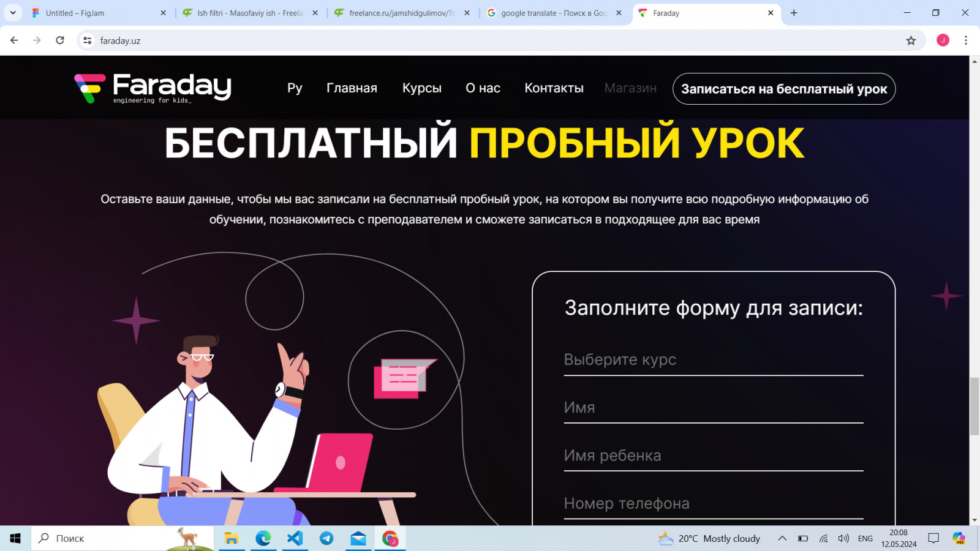Go back to the previous page
This screenshot has width=980, height=551.
(14, 40)
